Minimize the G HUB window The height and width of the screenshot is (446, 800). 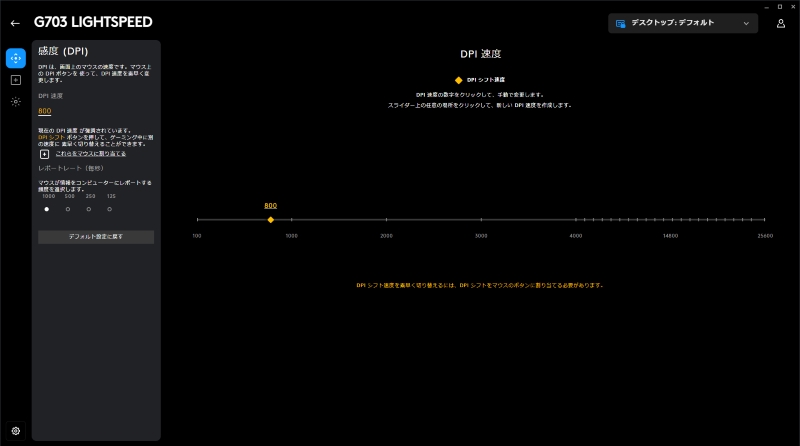click(x=766, y=7)
